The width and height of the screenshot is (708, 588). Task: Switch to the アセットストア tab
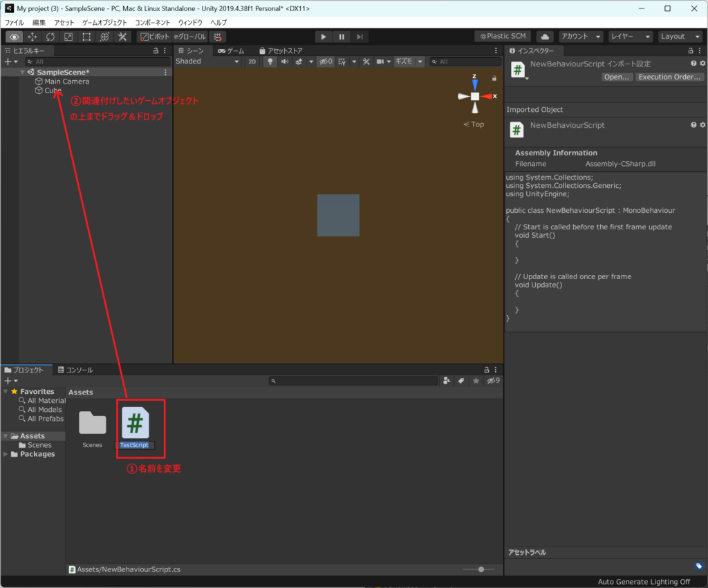point(281,50)
